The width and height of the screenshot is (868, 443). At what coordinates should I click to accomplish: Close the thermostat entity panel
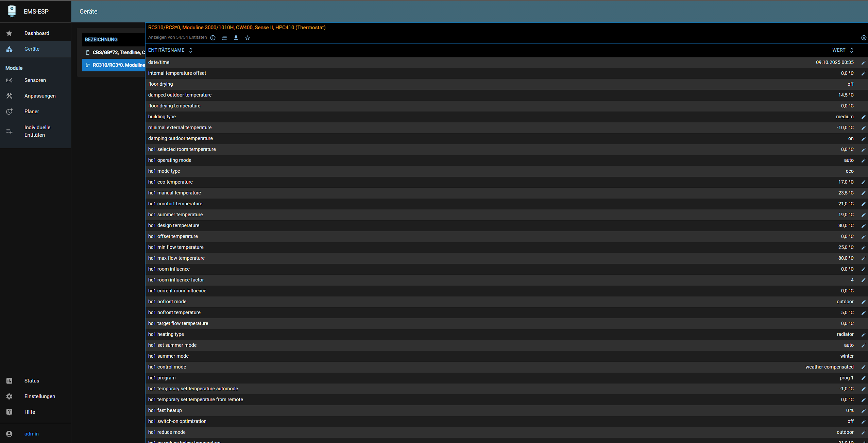pyautogui.click(x=864, y=38)
